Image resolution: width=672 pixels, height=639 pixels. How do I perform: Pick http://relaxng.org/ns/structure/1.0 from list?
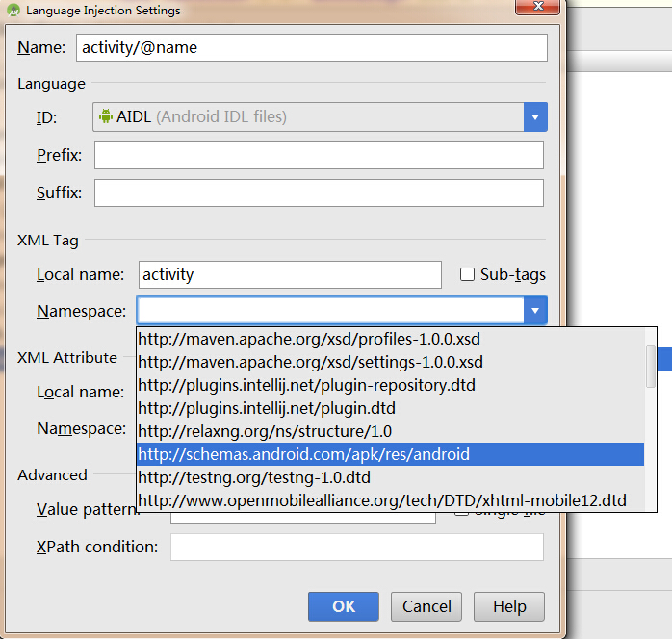click(391, 432)
